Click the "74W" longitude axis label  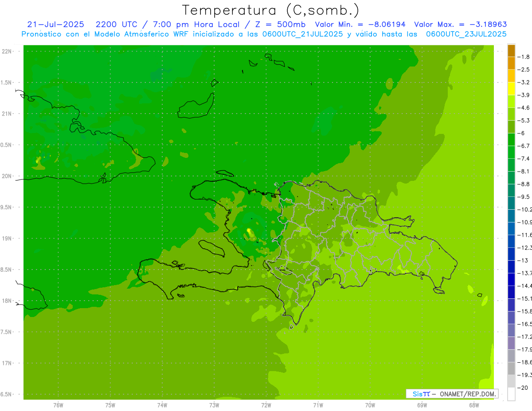[162, 405]
